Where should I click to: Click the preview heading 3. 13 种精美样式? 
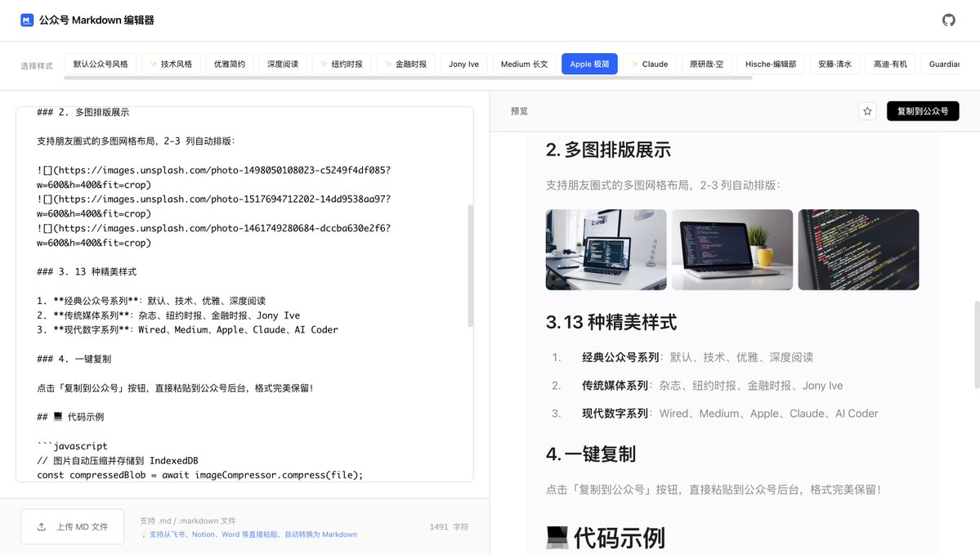point(611,323)
